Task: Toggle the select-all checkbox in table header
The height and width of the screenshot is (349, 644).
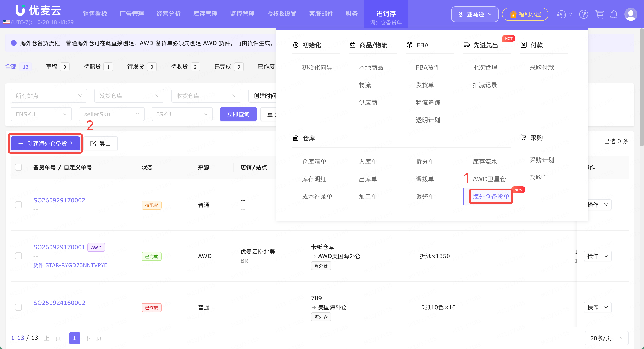Action: [18, 167]
